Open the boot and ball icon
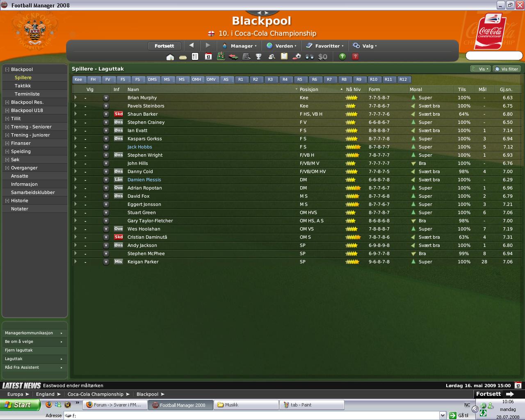Screen dimensions: 525x420 pyautogui.click(x=297, y=57)
